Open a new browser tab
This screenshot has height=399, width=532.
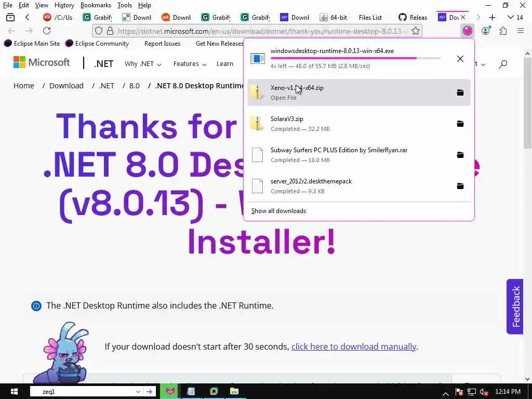[x=493, y=17]
